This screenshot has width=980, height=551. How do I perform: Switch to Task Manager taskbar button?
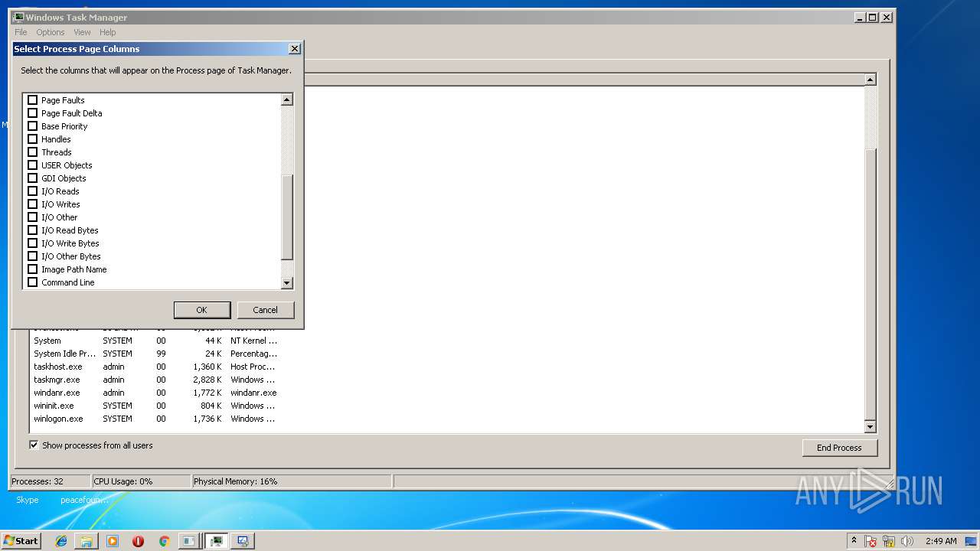tap(217, 541)
